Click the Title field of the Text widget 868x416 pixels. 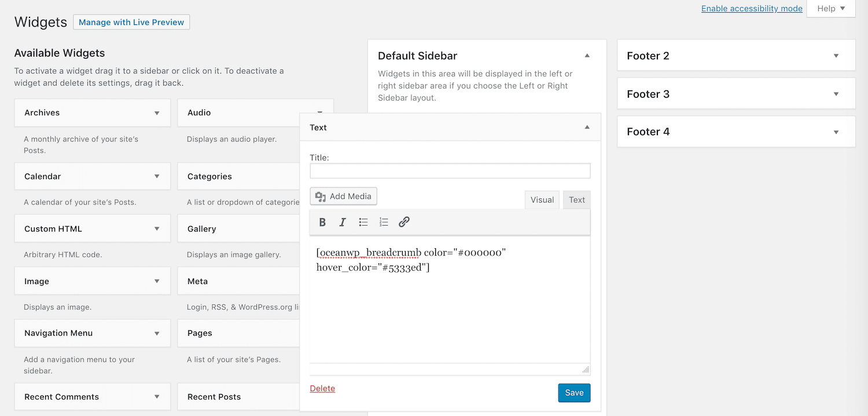(450, 171)
